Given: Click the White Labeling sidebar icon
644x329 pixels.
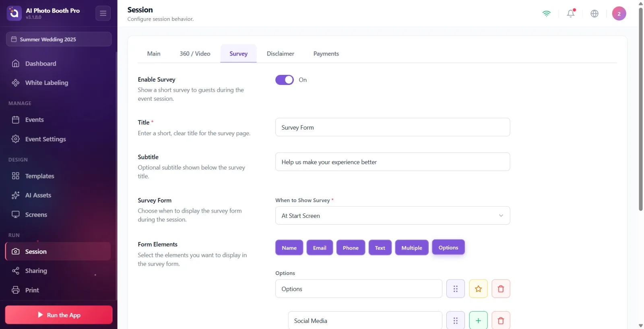Looking at the screenshot, I should click(x=16, y=83).
